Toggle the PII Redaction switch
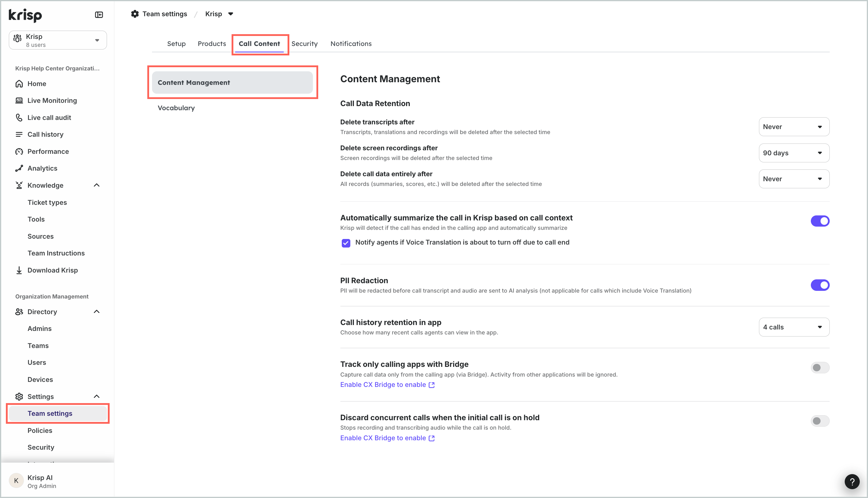The height and width of the screenshot is (498, 868). (x=820, y=285)
